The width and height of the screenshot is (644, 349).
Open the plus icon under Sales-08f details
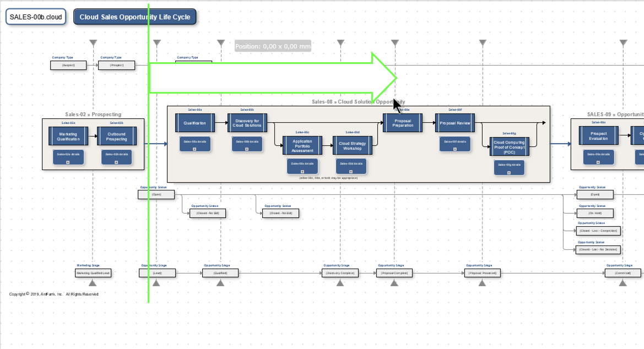tap(455, 149)
